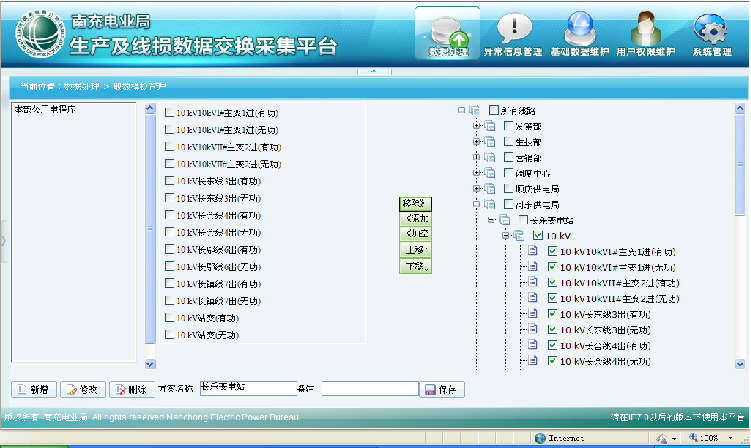
Task: Expand the 调度中心 tree node
Action: pos(477,173)
